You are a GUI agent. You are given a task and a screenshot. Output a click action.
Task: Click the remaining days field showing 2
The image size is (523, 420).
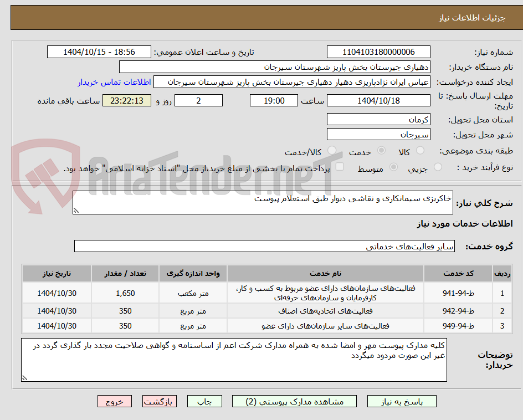198,100
